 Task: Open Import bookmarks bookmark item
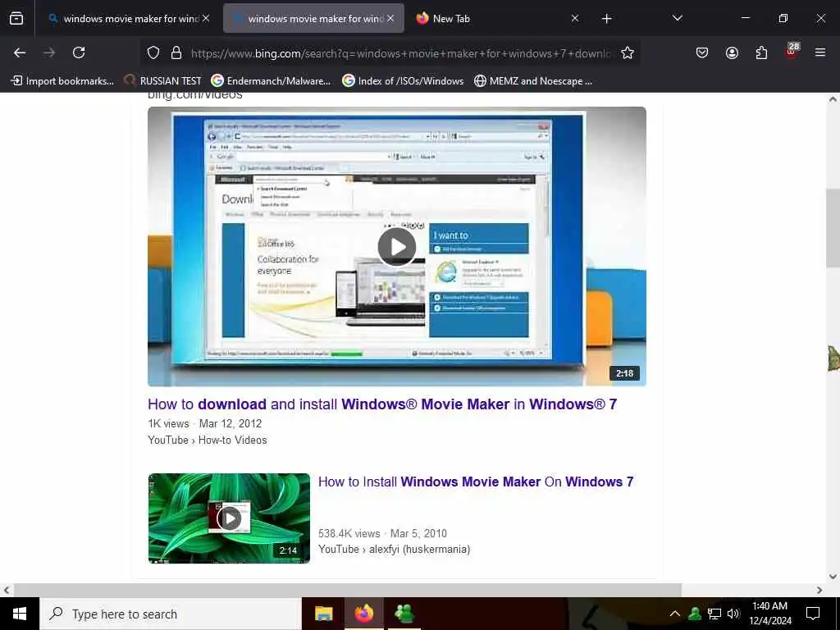point(62,81)
